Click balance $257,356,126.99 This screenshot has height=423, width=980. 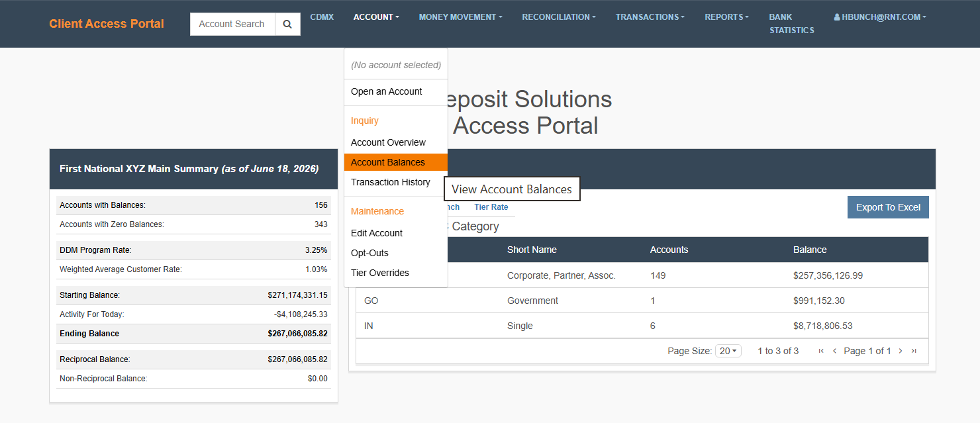point(828,275)
